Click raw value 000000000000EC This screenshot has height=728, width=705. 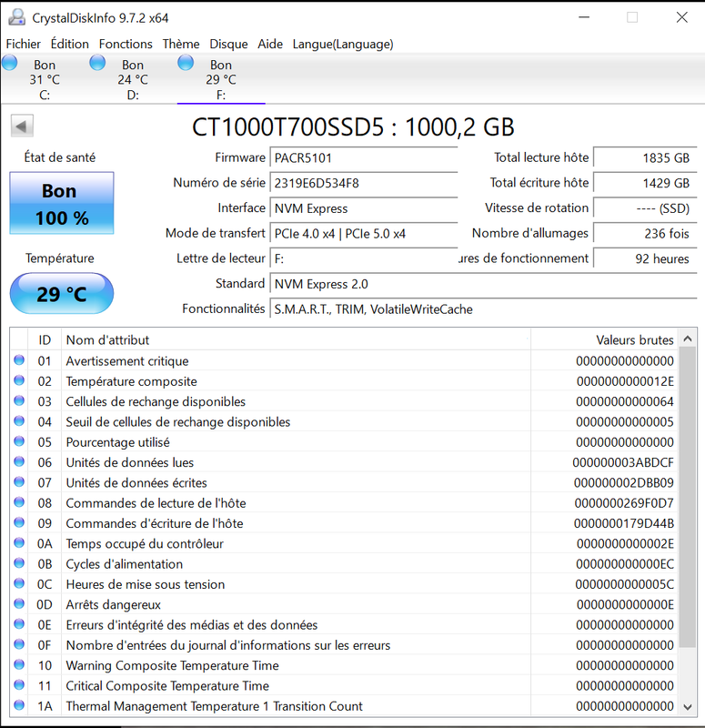[625, 564]
